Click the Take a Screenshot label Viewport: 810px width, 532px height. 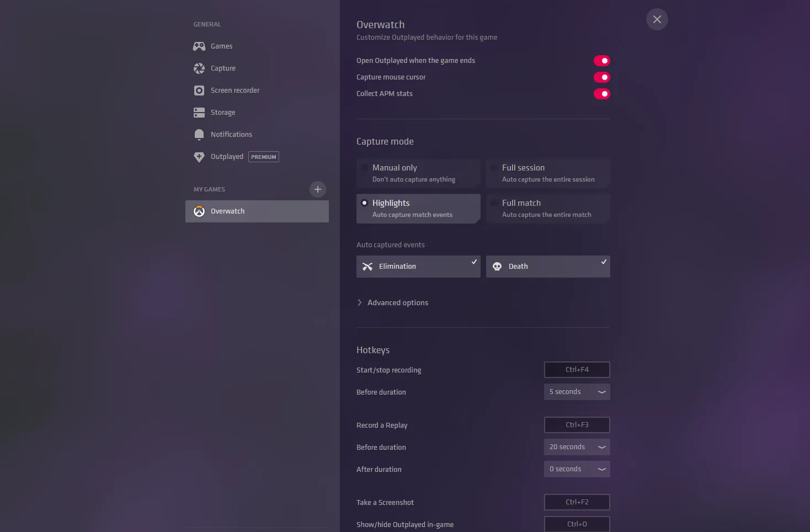[x=385, y=503]
